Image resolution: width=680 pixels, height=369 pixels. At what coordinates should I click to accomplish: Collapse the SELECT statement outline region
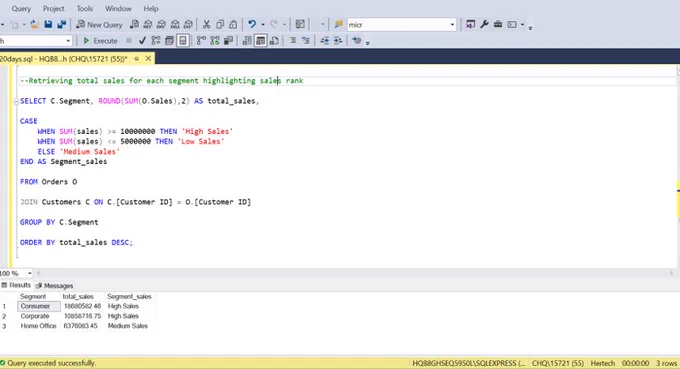click(x=16, y=101)
